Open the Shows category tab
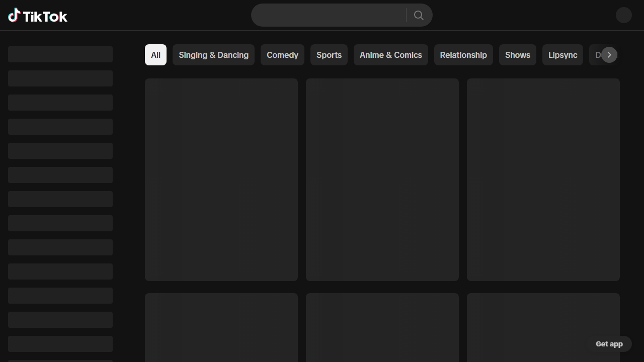Screen dimensions: 644x362 (517, 55)
